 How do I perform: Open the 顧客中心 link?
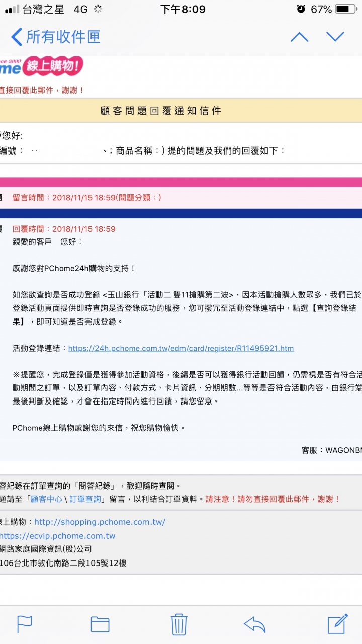(x=47, y=499)
